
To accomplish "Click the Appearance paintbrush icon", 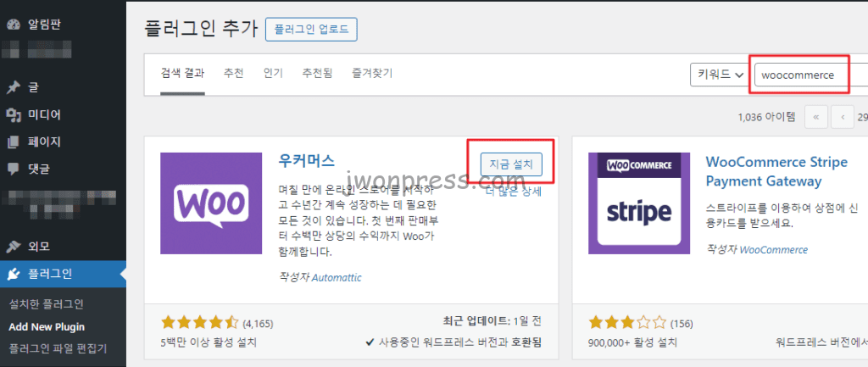I will tap(14, 247).
